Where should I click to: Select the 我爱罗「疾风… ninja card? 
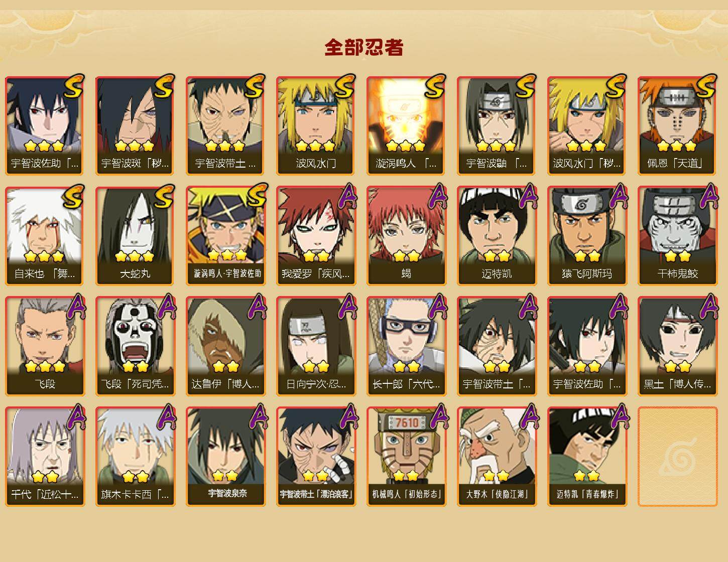(x=316, y=235)
